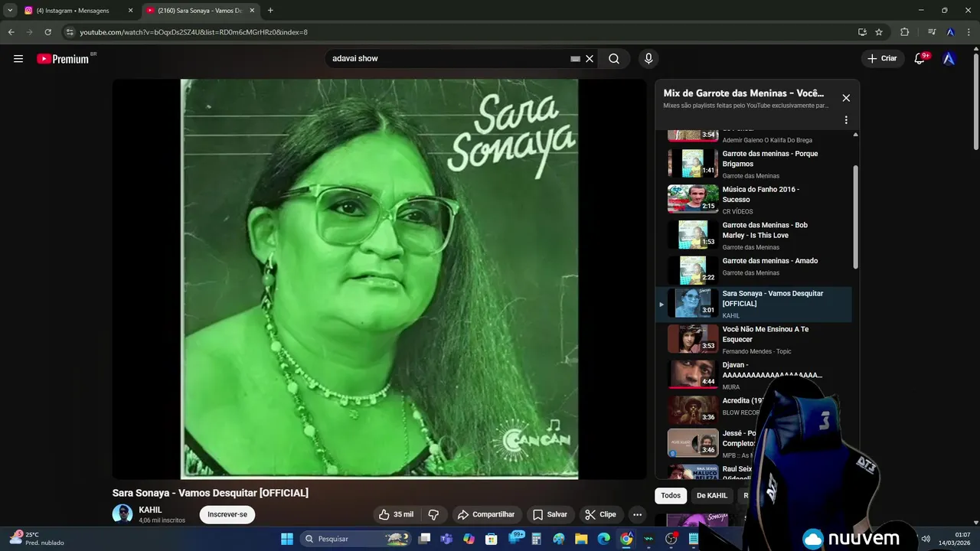
Task: Play Você Não Me Ensinou A Te Esquecer
Action: (753, 339)
